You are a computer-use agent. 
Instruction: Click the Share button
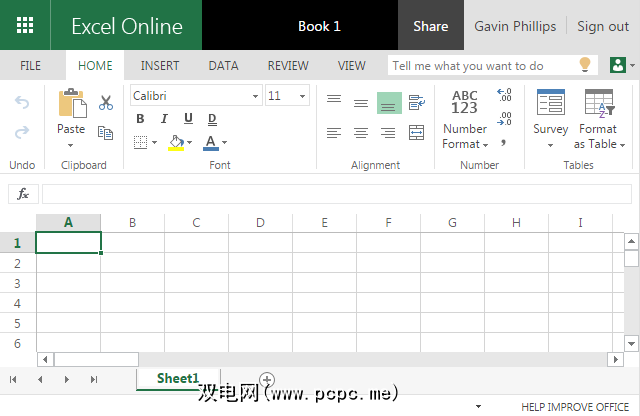click(x=431, y=25)
